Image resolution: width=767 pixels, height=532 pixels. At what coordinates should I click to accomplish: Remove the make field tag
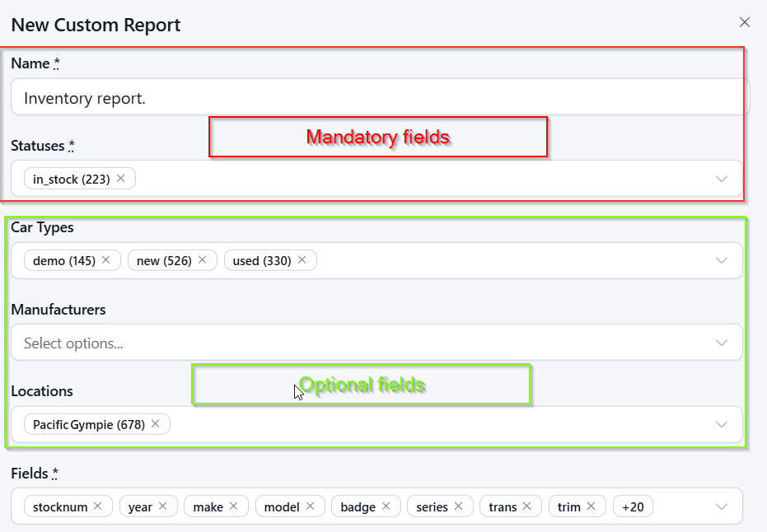234,506
